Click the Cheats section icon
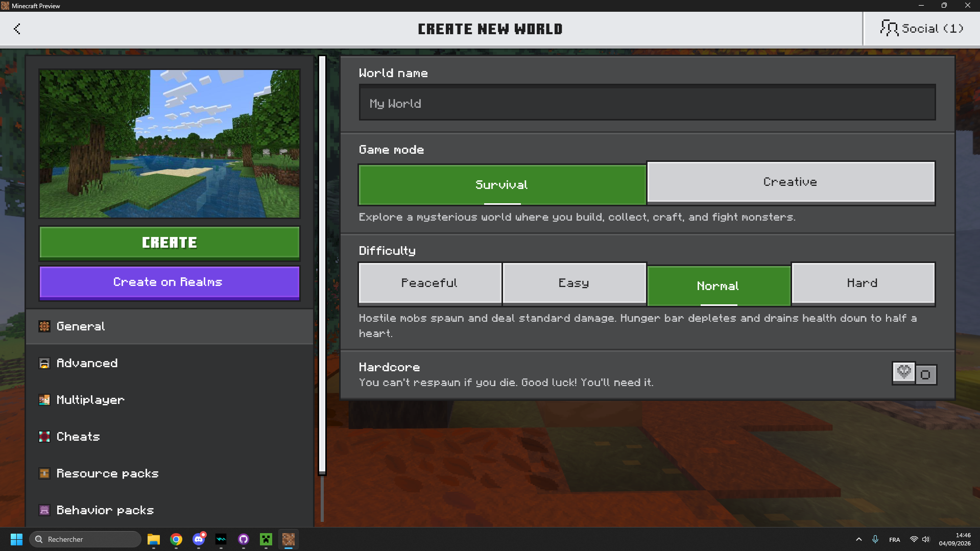Viewport: 980px width, 551px height. [44, 437]
